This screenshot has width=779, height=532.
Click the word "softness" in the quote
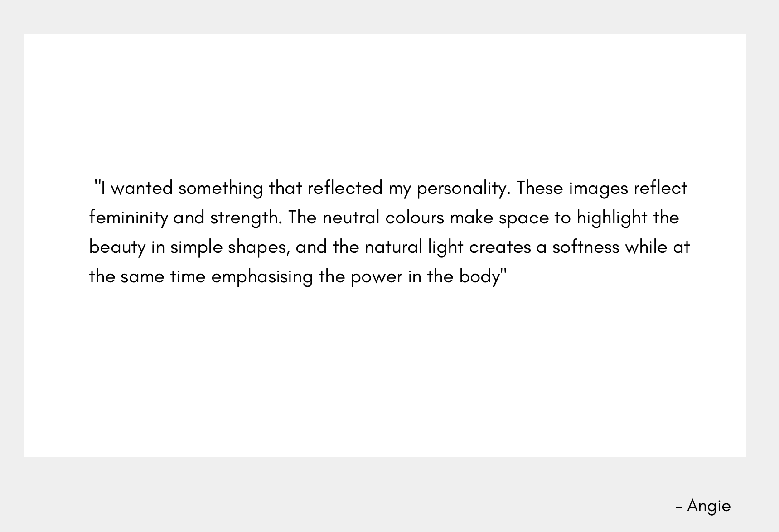(x=585, y=247)
